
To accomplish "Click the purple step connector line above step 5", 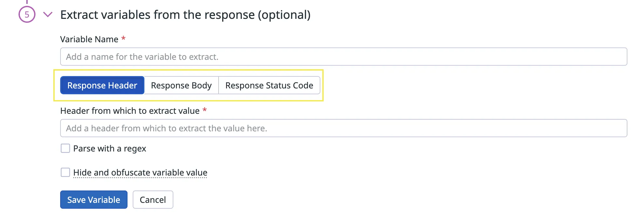I will tap(27, 2).
